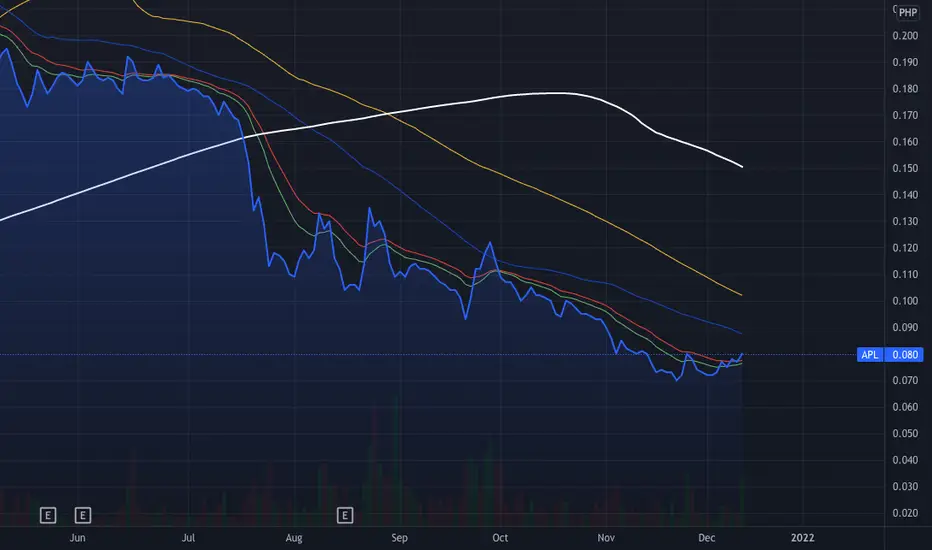Viewport: 932px width, 550px height.
Task: Click the Dec label on time axis
Action: 706,538
